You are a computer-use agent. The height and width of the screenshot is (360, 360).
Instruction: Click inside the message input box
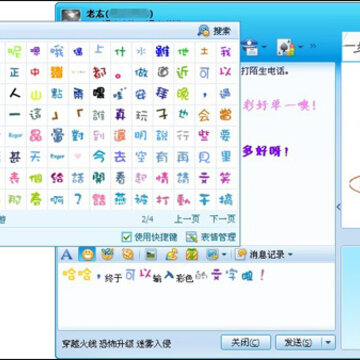(x=196, y=297)
